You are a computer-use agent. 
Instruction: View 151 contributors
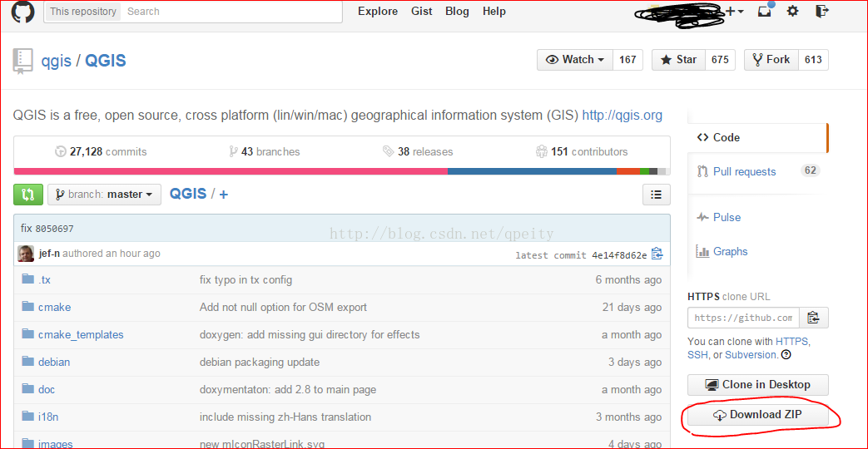582,151
